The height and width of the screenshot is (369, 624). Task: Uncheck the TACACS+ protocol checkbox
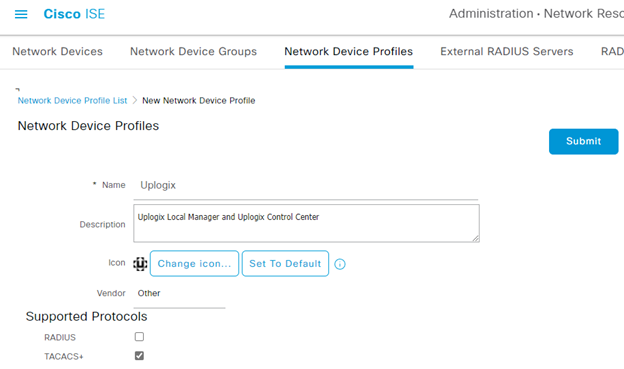[139, 355]
